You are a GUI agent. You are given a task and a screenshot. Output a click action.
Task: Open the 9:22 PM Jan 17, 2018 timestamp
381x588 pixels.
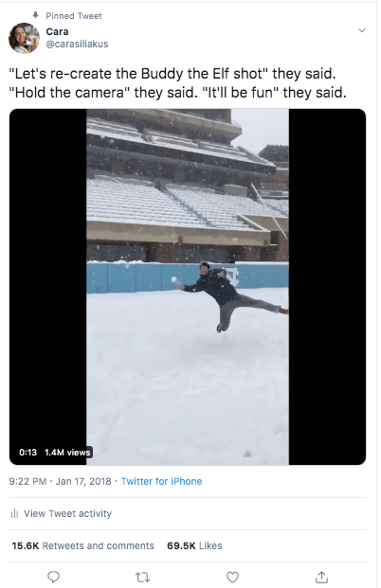point(60,481)
